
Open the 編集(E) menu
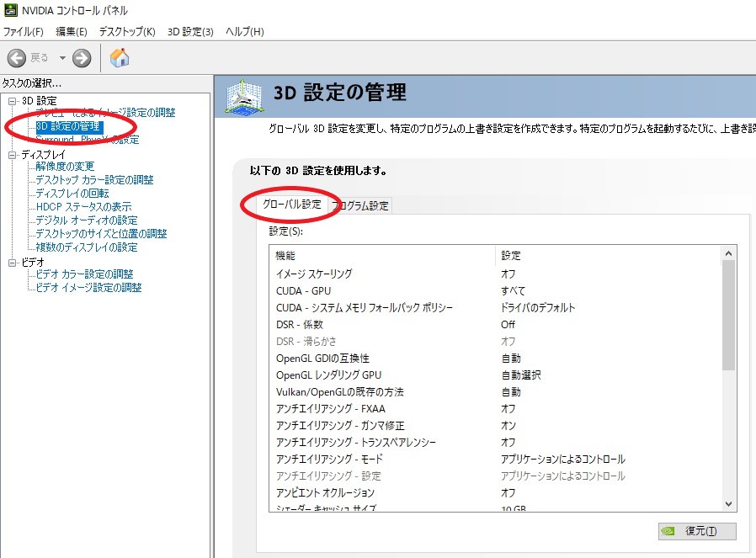tap(72, 32)
